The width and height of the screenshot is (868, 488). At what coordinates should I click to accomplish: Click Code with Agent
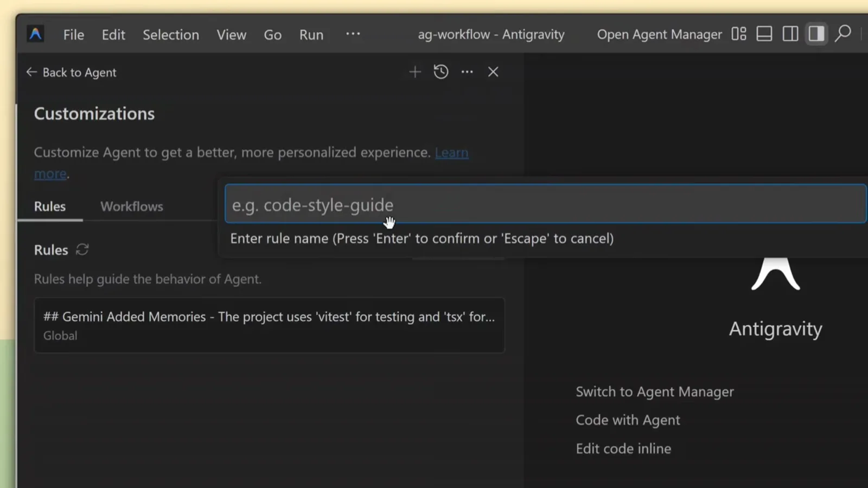(x=628, y=420)
